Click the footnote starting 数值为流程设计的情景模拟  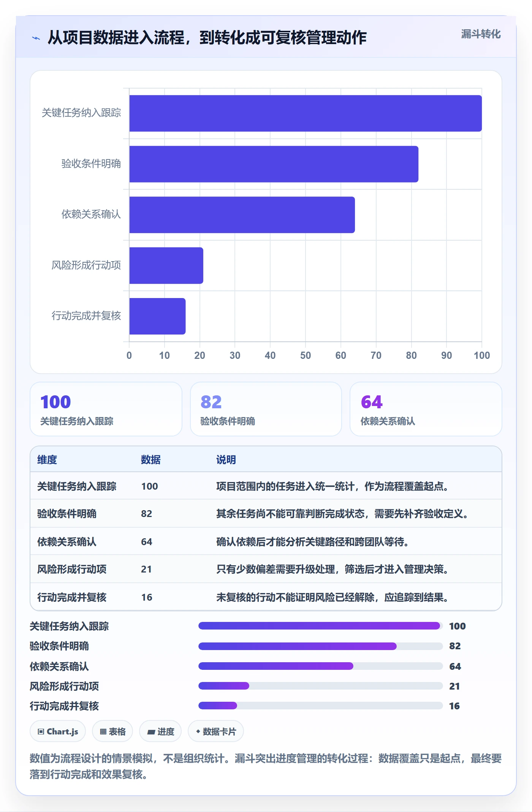(266, 766)
